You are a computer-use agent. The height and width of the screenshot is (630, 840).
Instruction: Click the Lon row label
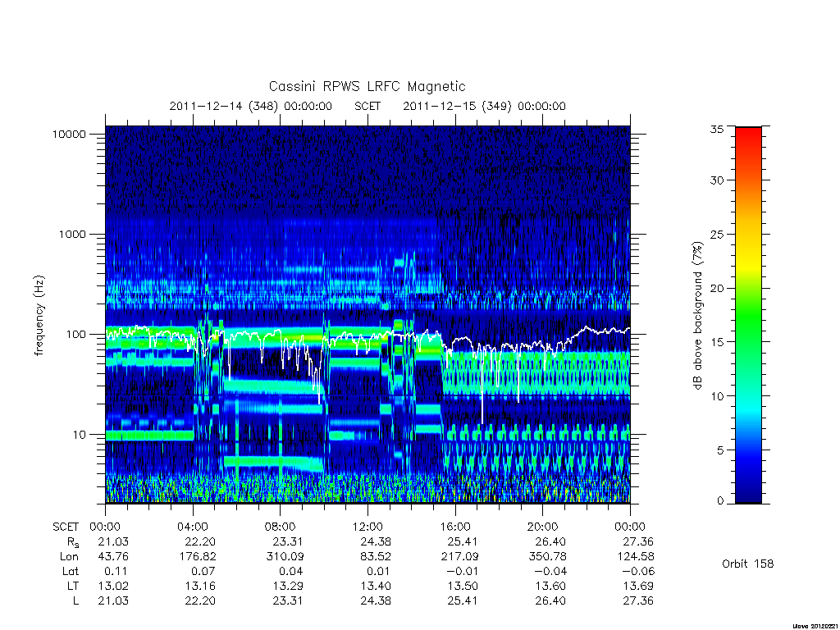(x=69, y=557)
